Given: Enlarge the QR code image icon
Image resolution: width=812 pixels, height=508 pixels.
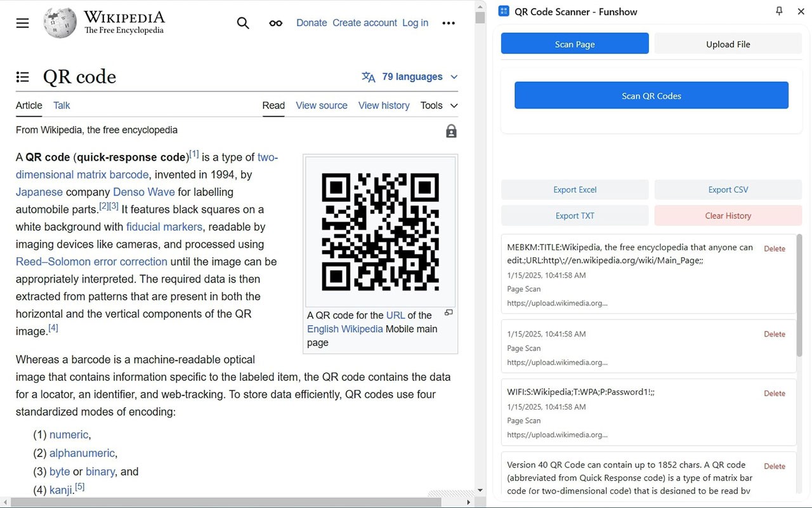Looking at the screenshot, I should (449, 312).
